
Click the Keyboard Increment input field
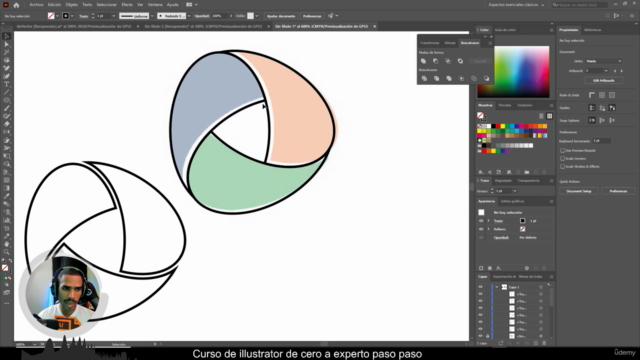[601, 141]
